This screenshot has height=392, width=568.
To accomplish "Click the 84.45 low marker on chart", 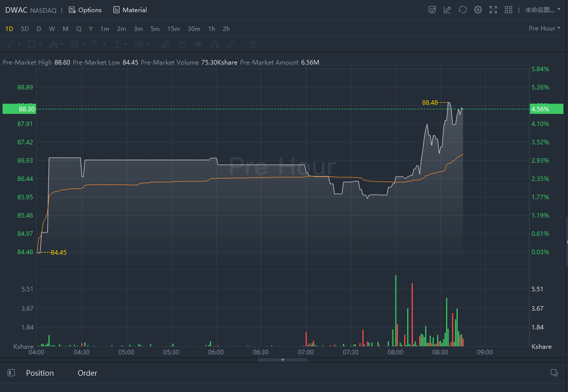I will click(x=58, y=253).
